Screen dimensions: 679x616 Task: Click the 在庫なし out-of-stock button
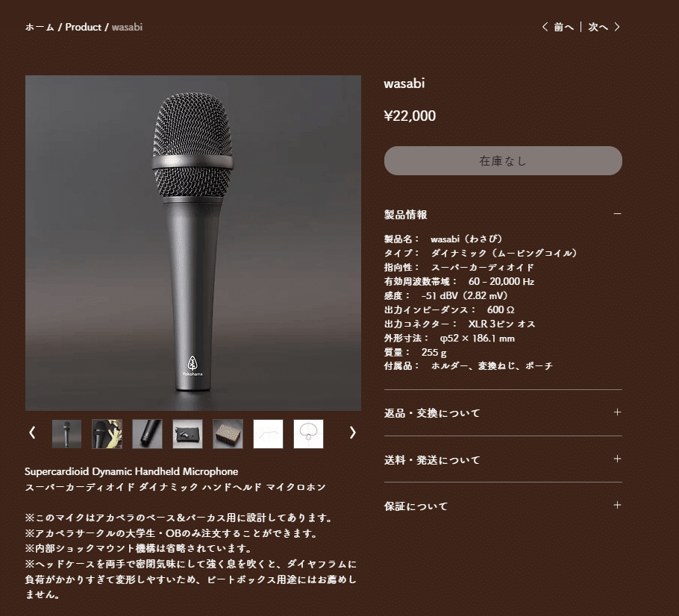point(503,160)
